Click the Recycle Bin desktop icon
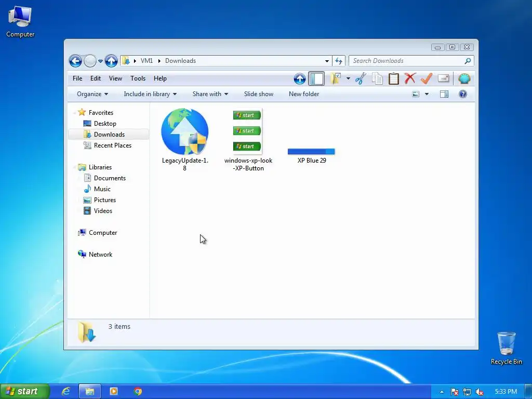532x399 pixels. pyautogui.click(x=506, y=348)
